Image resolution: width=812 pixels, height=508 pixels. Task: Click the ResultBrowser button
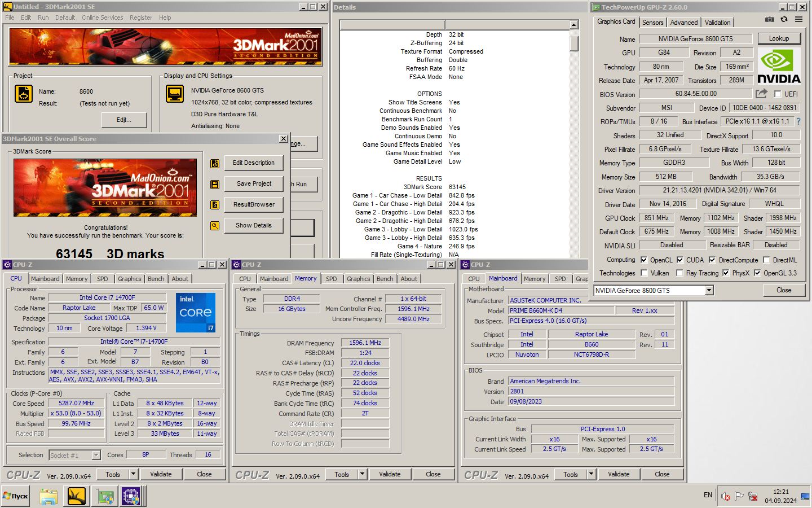click(x=254, y=204)
